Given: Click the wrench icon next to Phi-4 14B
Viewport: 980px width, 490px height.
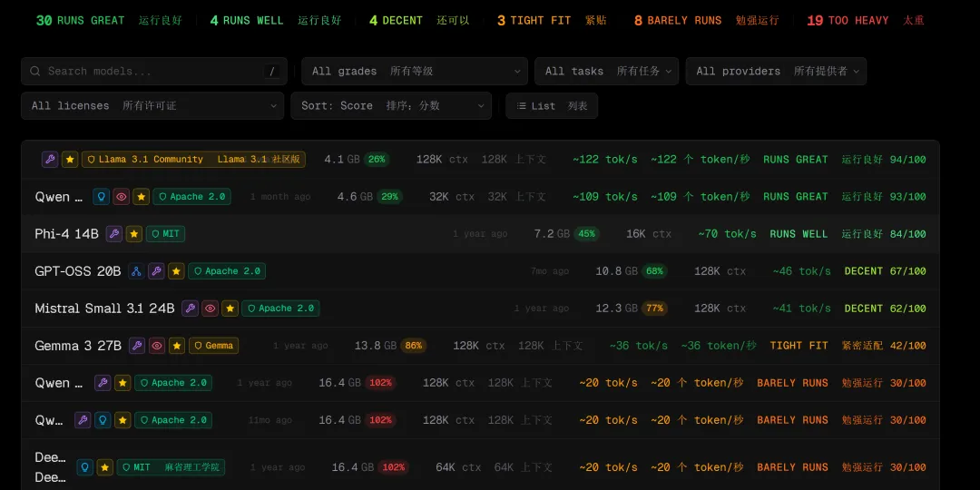Looking at the screenshot, I should (x=113, y=234).
